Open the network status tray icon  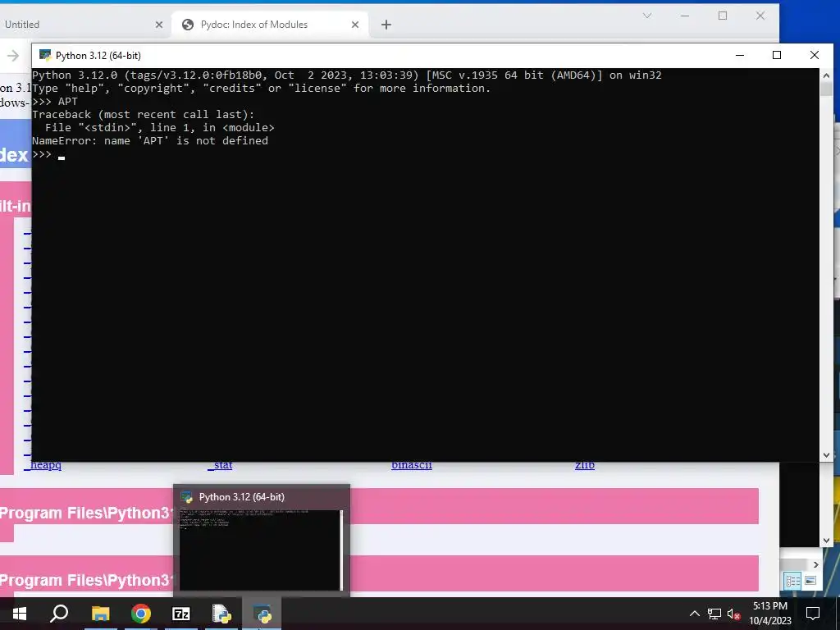714,614
